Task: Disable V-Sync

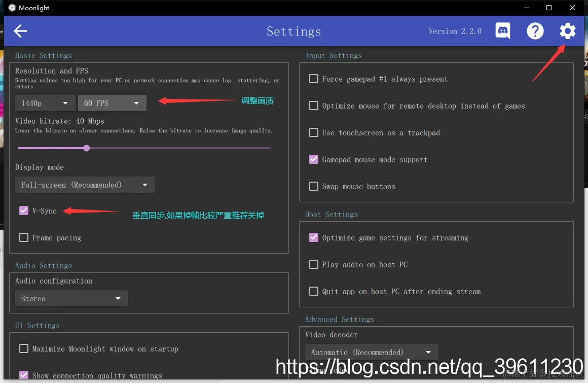Action: (x=23, y=211)
